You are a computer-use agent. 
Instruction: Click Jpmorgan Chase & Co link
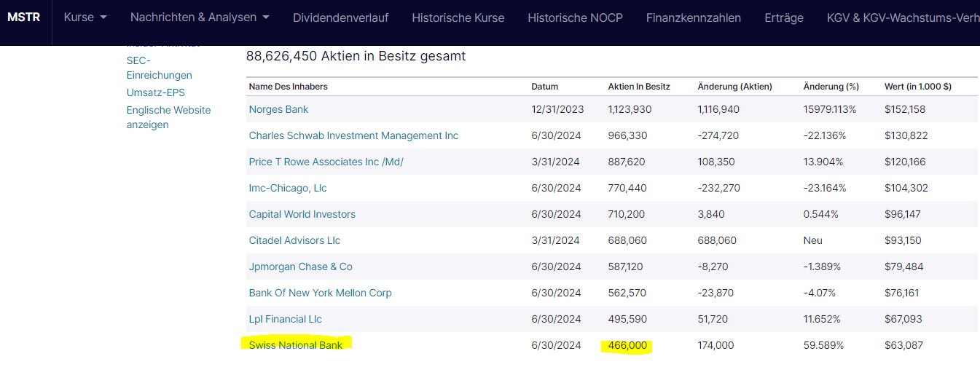pyautogui.click(x=300, y=267)
